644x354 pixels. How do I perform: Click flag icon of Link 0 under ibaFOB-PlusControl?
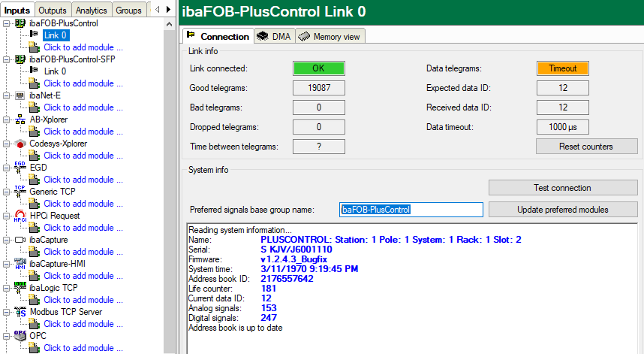pos(34,35)
